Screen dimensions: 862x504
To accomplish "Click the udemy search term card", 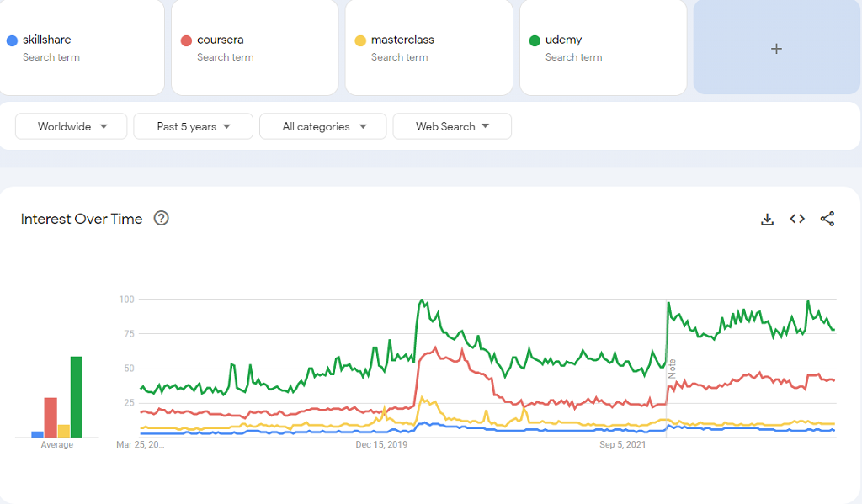I will (603, 48).
